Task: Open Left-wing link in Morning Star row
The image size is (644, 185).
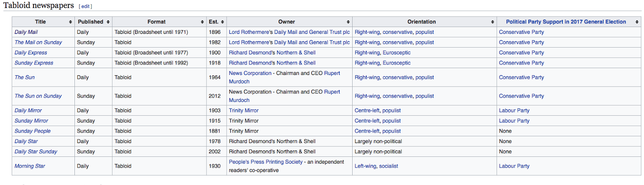Action: coord(365,166)
